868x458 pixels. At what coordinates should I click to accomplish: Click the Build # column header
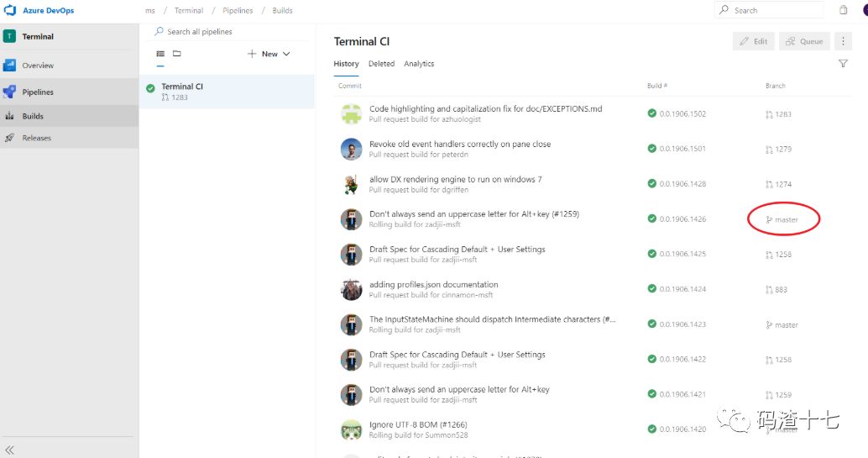click(x=657, y=86)
